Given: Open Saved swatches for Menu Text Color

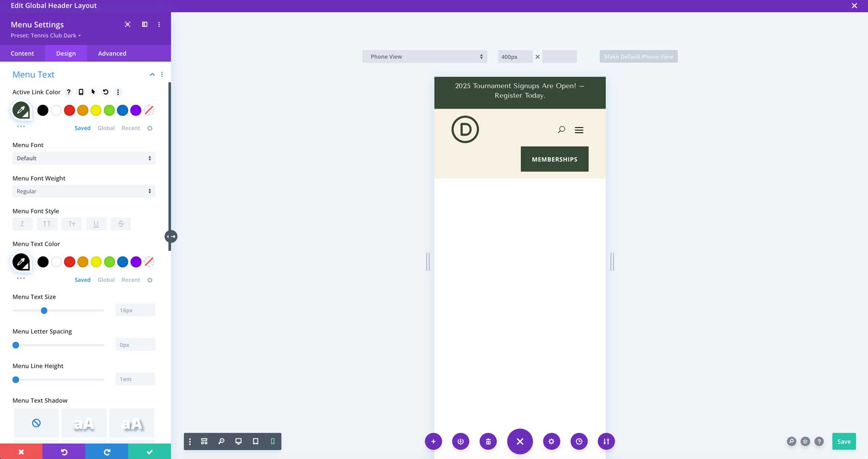Looking at the screenshot, I should coord(82,279).
